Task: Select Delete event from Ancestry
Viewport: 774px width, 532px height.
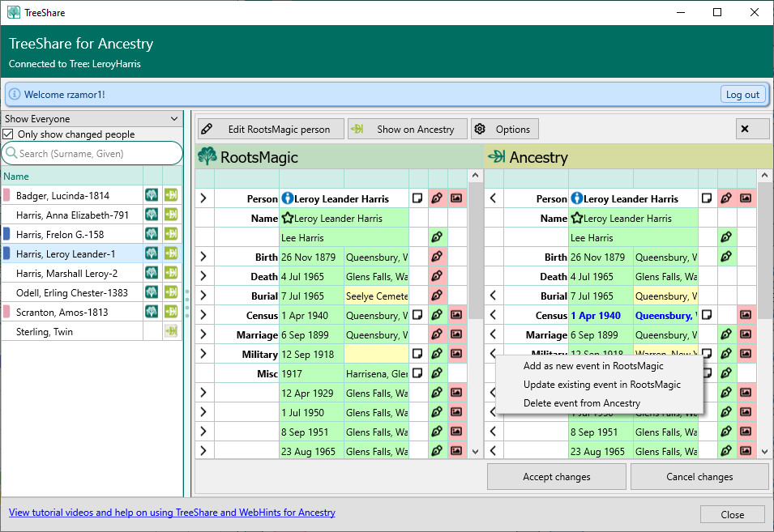Action: pyautogui.click(x=581, y=402)
